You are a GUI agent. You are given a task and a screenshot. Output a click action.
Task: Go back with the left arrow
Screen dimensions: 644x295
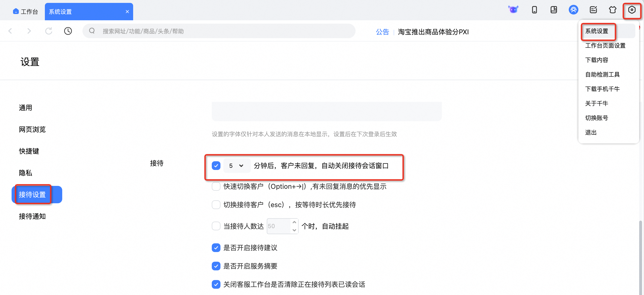[10, 31]
